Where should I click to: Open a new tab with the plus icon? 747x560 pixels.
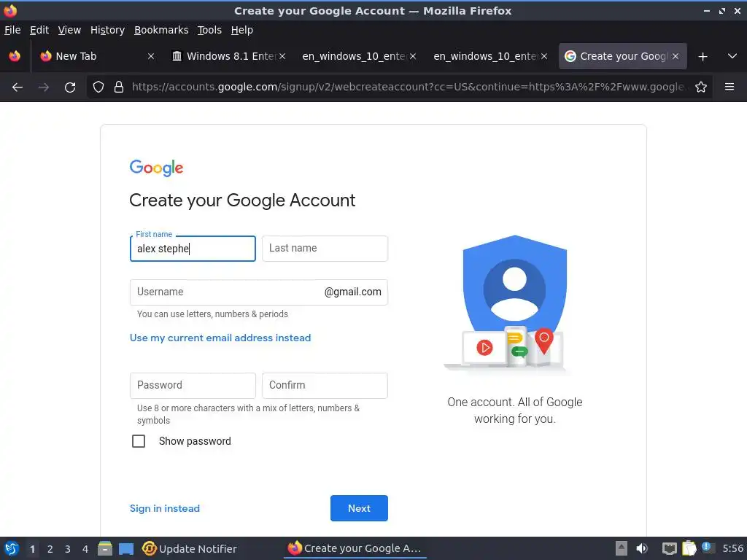[703, 57]
